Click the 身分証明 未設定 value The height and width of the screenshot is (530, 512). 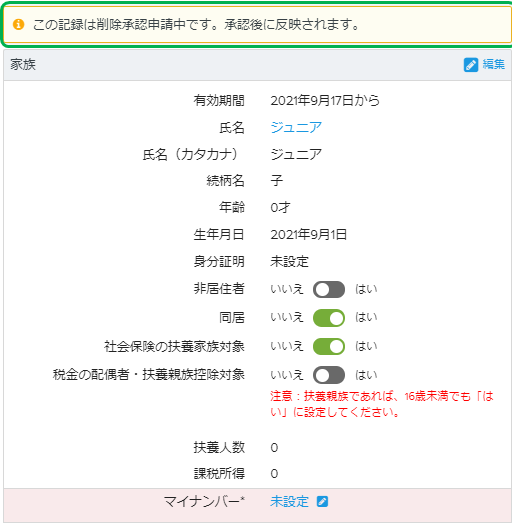click(289, 261)
